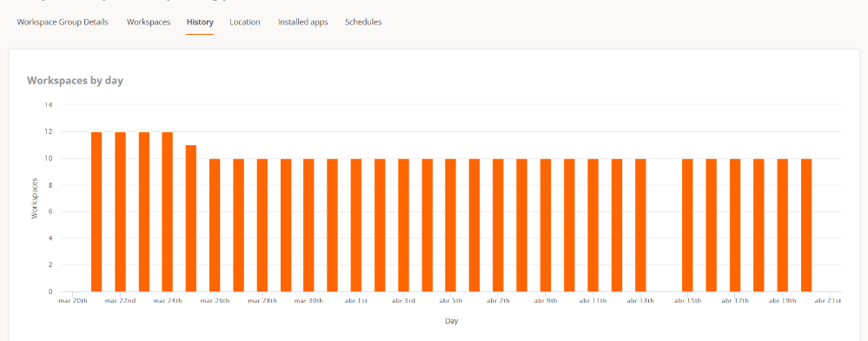The height and width of the screenshot is (341, 868).
Task: Click the '14' y-axis value
Action: pos(48,104)
